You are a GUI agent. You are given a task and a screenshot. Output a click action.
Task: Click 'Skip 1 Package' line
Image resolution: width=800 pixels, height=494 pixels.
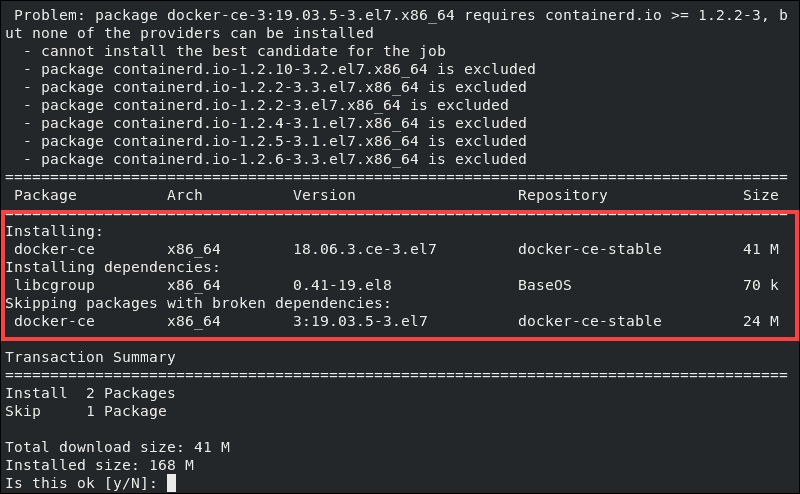[x=86, y=411]
